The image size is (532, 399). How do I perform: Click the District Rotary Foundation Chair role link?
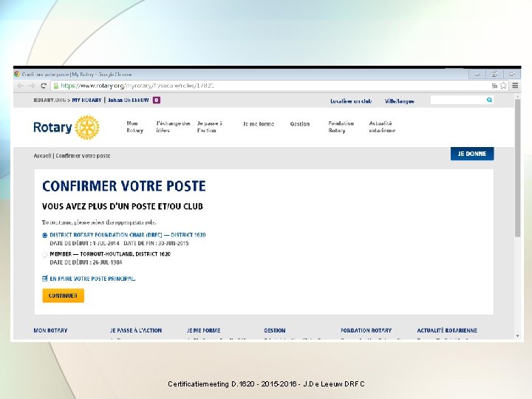pos(128,235)
